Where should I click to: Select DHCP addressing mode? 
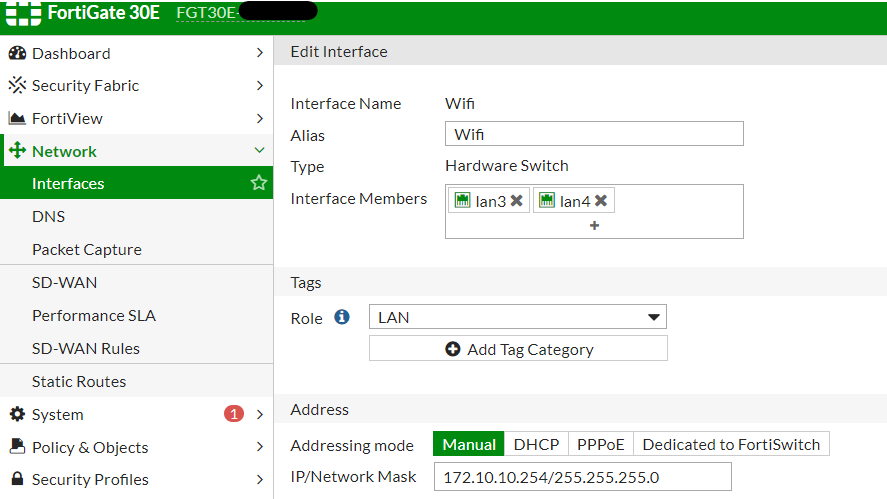point(536,445)
